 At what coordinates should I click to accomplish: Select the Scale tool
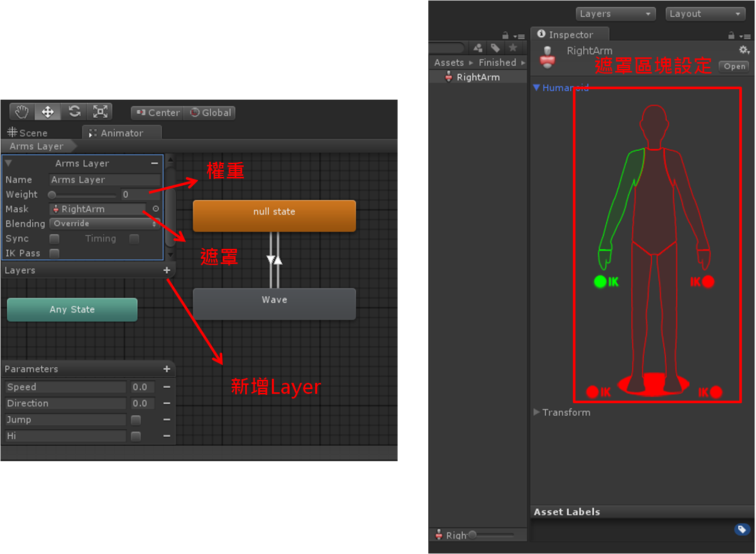click(x=100, y=111)
